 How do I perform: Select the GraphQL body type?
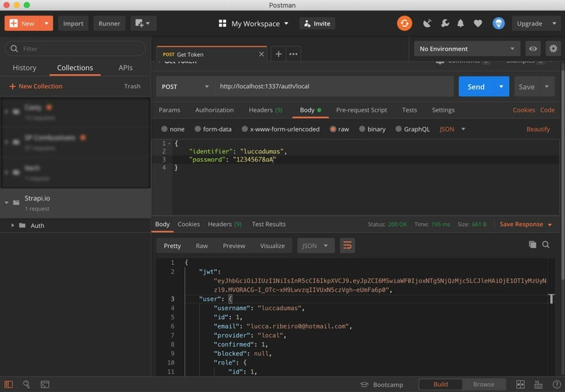click(x=398, y=129)
